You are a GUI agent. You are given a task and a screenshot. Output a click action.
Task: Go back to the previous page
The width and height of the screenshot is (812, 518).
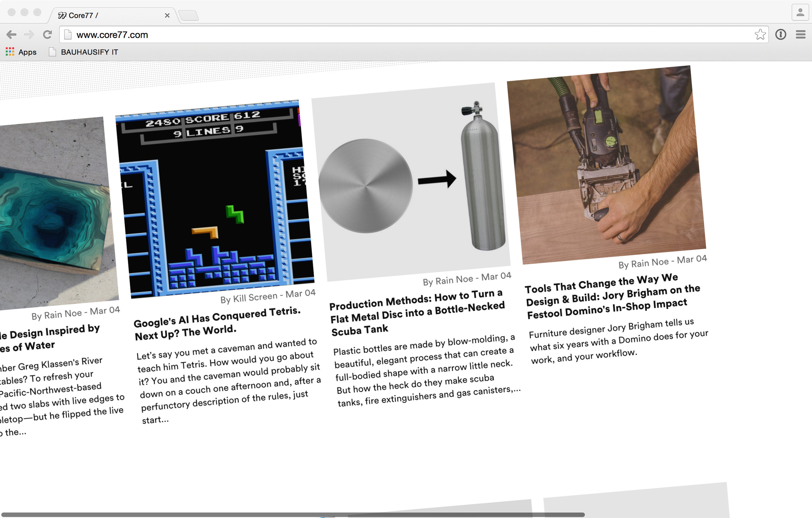point(11,34)
